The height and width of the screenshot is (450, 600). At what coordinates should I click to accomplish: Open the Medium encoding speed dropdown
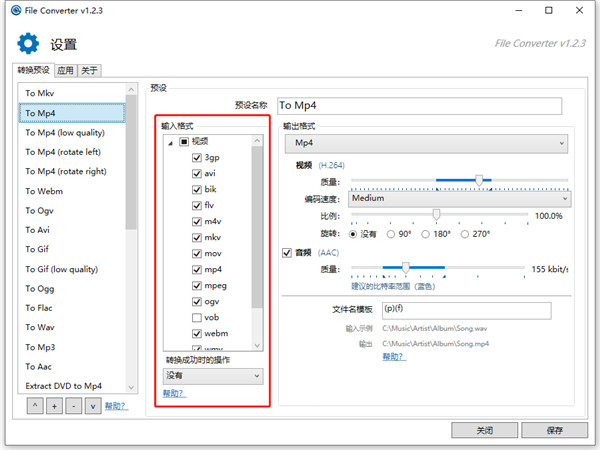[460, 199]
